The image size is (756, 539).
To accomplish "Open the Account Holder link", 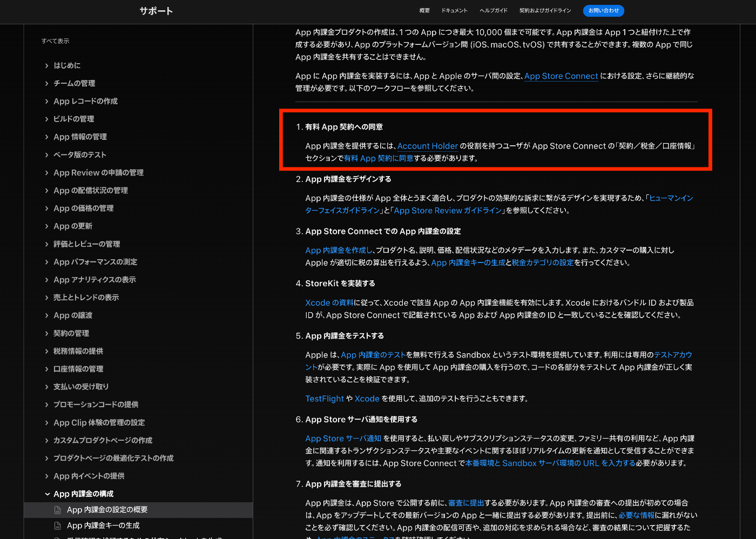I will [x=428, y=146].
